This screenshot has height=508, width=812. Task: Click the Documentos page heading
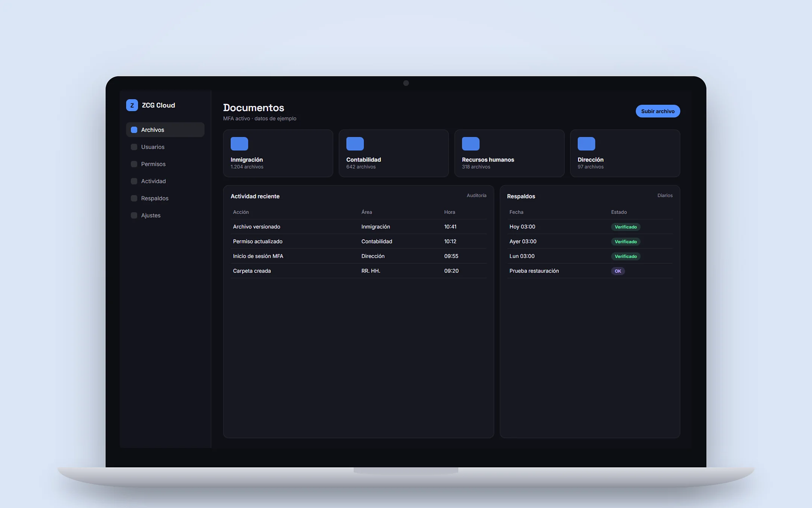point(253,108)
